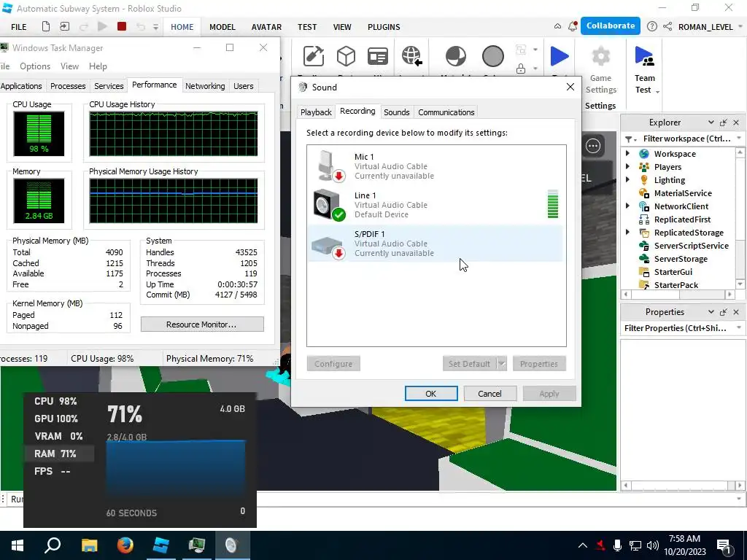Open the Explorer filter dropdown arrow
747x560 pixels.
point(739,138)
